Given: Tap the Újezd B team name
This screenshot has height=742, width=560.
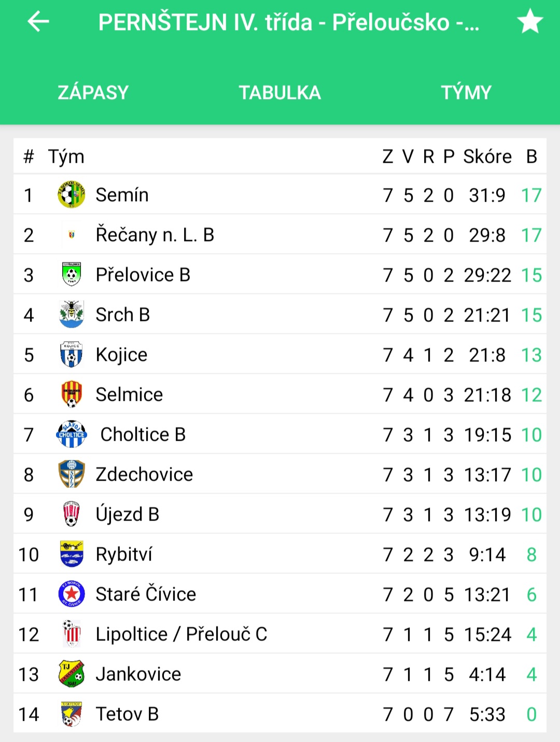Looking at the screenshot, I should 128,514.
